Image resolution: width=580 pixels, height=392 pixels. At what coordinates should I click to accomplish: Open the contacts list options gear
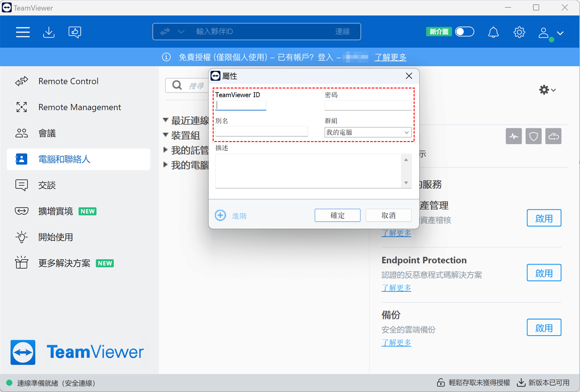point(547,90)
